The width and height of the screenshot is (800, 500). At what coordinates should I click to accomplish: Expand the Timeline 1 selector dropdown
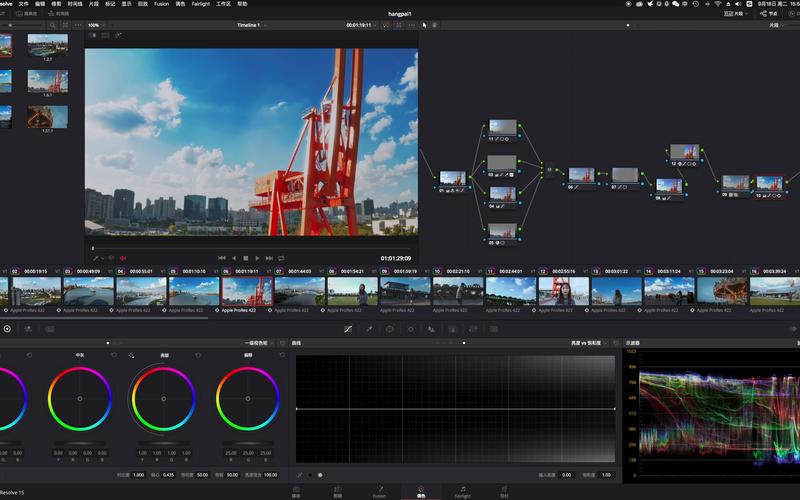click(252, 25)
